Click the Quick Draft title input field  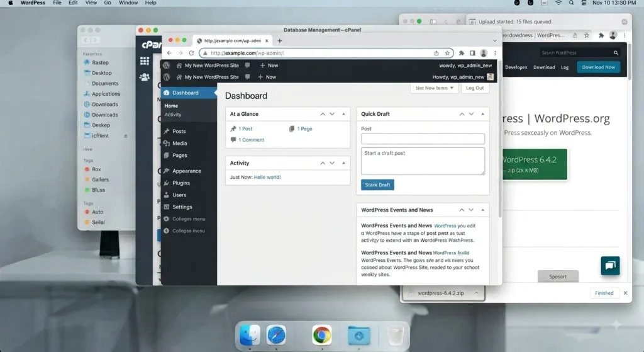click(x=423, y=139)
